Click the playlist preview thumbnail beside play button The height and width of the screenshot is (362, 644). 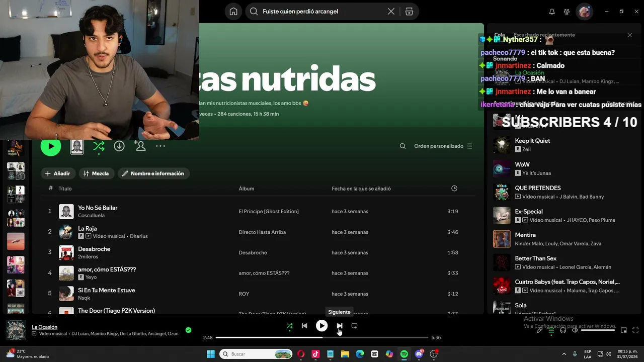pos(77,146)
